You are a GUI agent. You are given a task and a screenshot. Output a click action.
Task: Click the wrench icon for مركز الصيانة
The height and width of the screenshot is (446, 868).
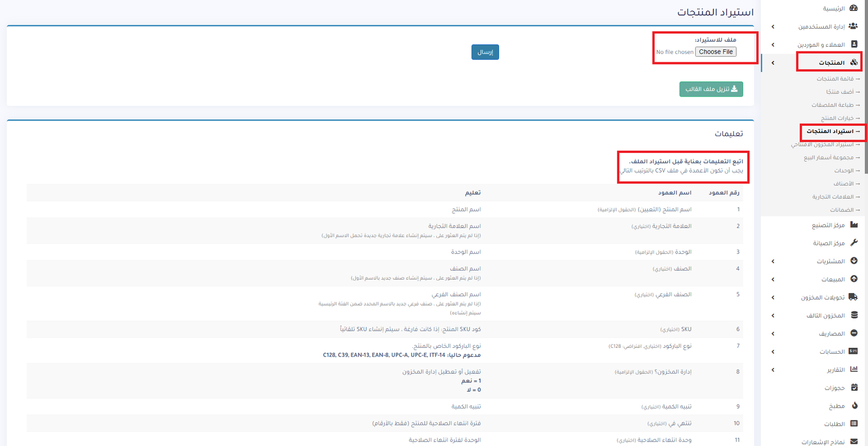point(854,243)
